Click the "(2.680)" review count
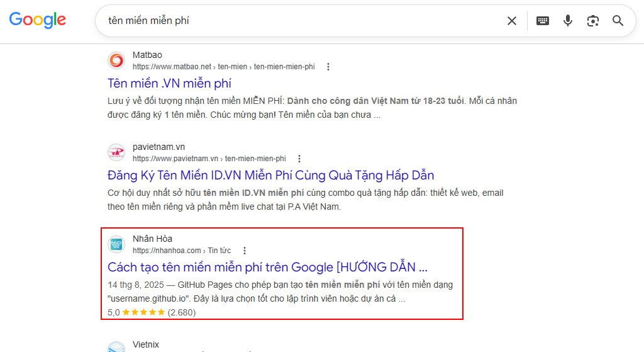 pyautogui.click(x=182, y=312)
